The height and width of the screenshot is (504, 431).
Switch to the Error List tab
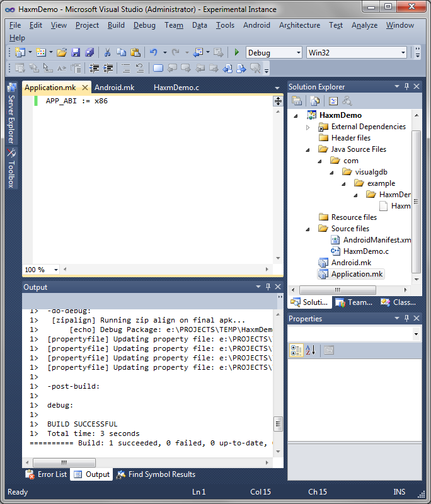point(46,474)
